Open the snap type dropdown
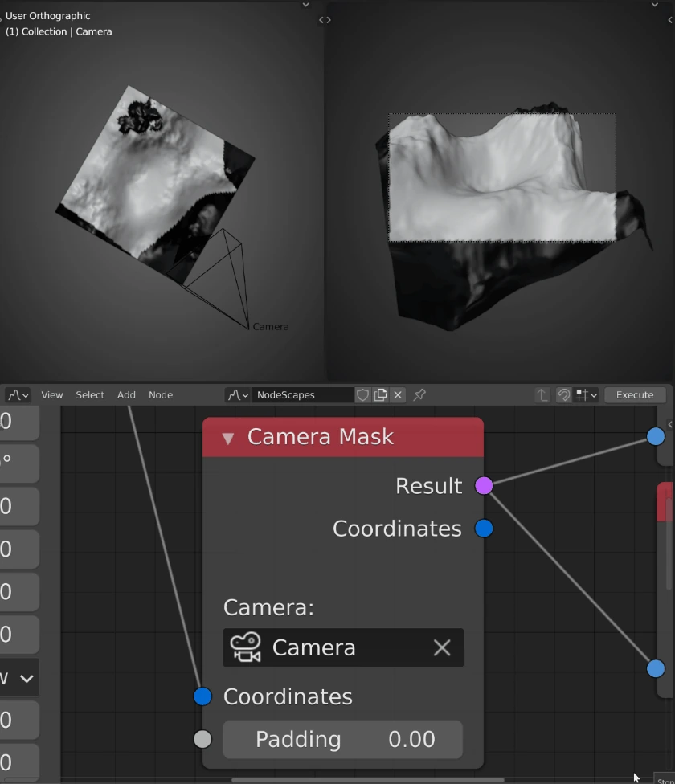The height and width of the screenshot is (784, 675). (588, 395)
